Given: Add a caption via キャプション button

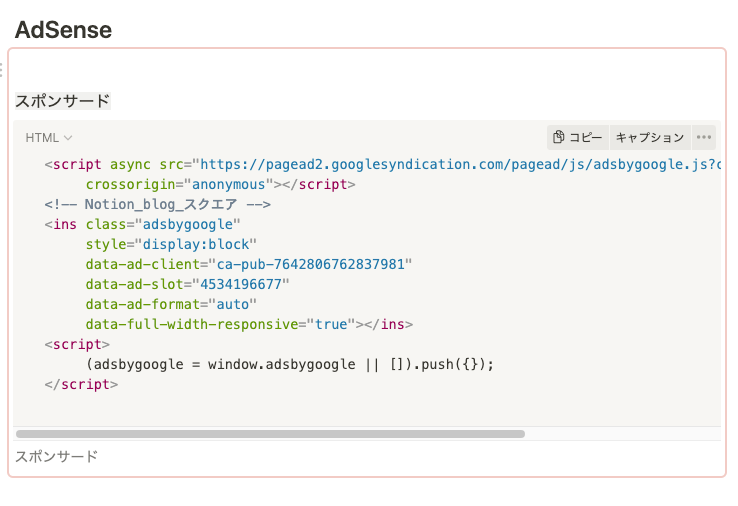Looking at the screenshot, I should [650, 137].
